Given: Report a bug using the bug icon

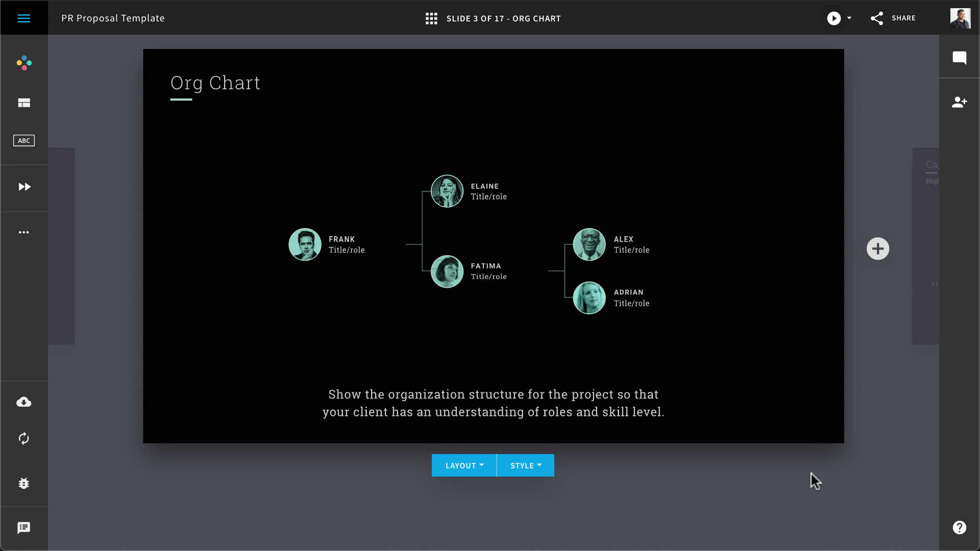Looking at the screenshot, I should coord(24,484).
